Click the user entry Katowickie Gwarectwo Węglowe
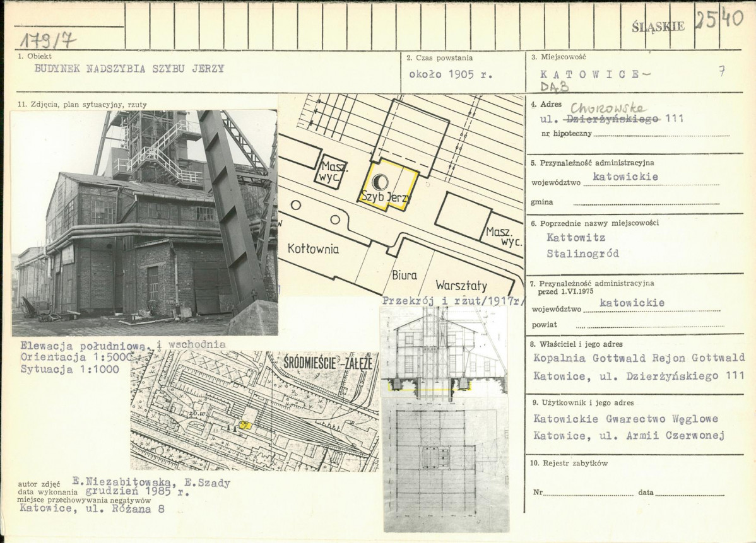The height and width of the screenshot is (543, 756). pos(625,419)
